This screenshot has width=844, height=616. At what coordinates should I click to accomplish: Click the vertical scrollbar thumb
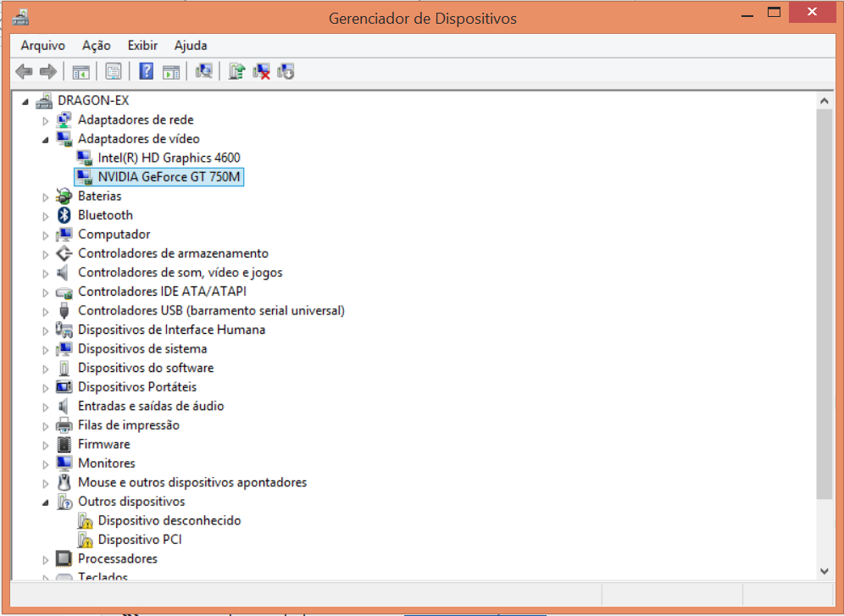click(x=824, y=304)
